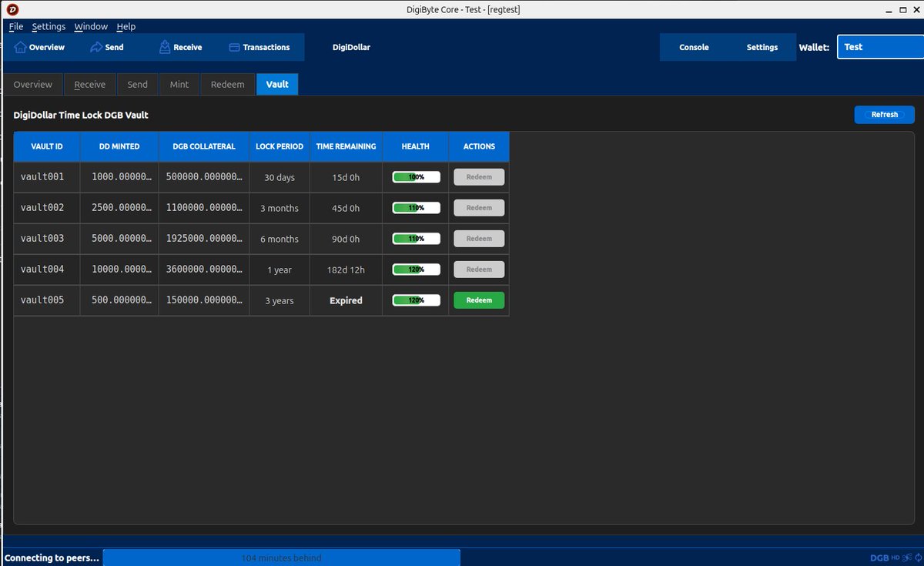Click the '182d 12h' time remaining cell
Screen dimensions: 924x566
click(346, 270)
